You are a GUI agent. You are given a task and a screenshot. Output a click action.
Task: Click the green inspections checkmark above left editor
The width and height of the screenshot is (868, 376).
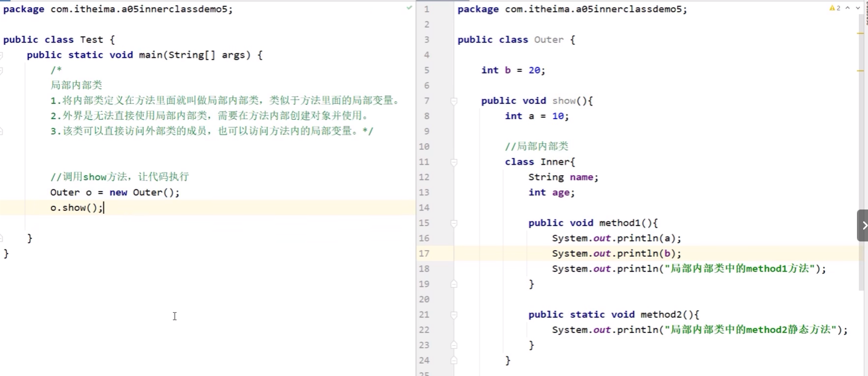(409, 8)
